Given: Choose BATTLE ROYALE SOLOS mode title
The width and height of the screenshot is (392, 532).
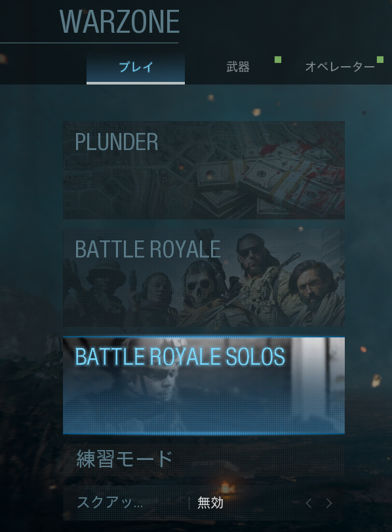Looking at the screenshot, I should coord(180,356).
